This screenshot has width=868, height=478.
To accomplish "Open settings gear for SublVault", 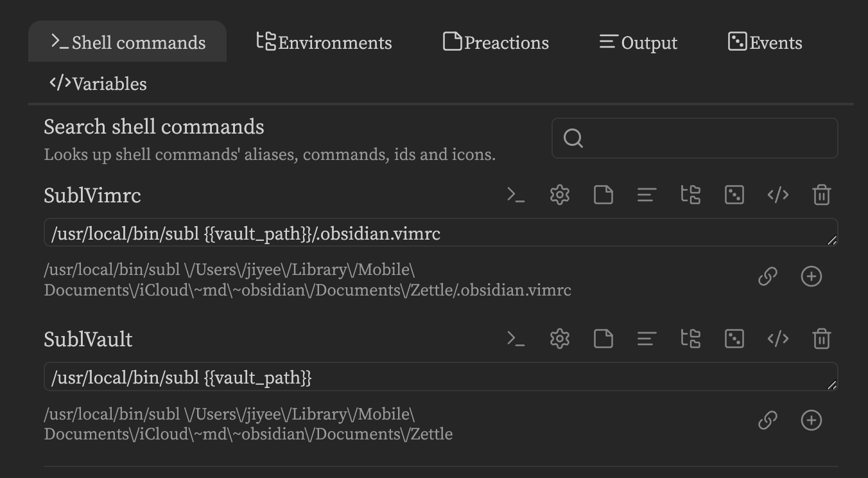I will 560,339.
